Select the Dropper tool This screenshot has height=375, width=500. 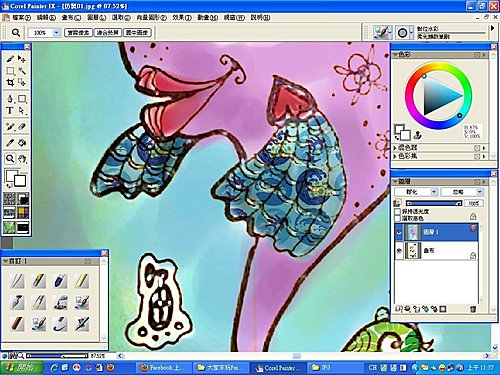tap(10, 143)
